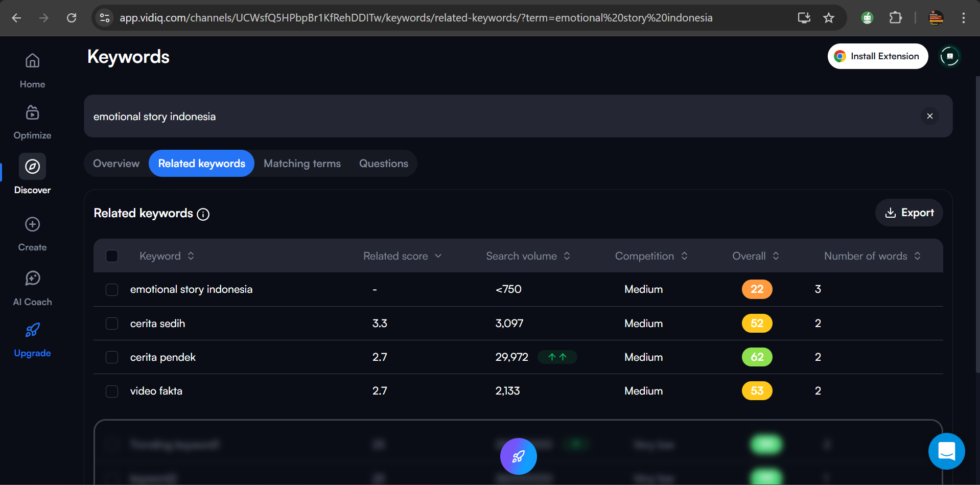The width and height of the screenshot is (980, 485).
Task: Click the Upgrade rocket icon in sidebar
Action: [32, 331]
